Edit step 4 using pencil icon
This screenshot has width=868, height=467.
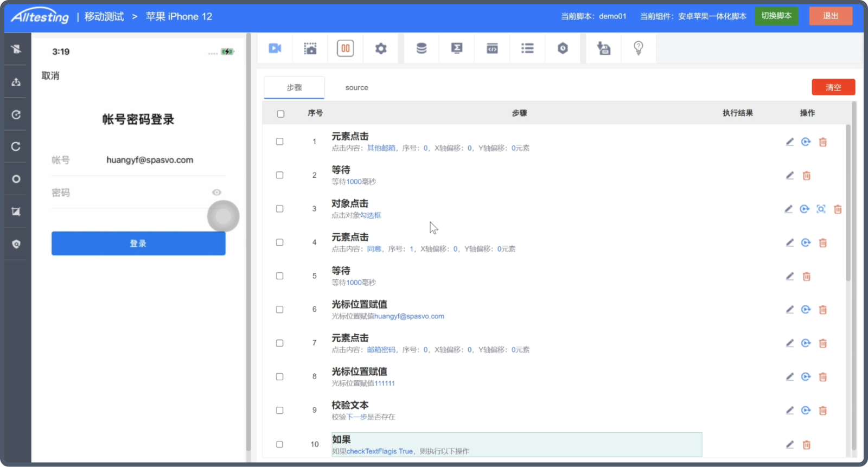(x=790, y=243)
